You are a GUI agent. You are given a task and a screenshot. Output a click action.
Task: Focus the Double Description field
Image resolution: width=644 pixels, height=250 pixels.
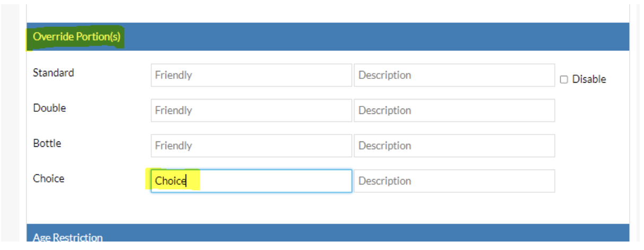pyautogui.click(x=454, y=111)
